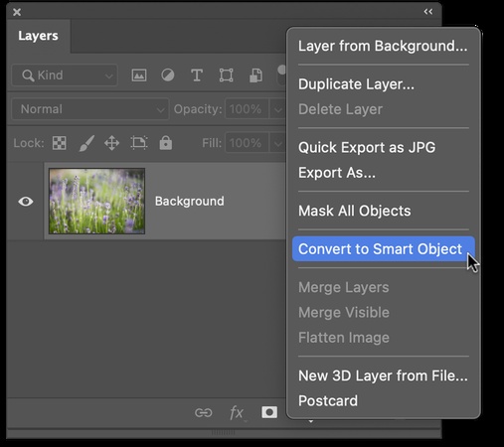Click the Opacity label
Image resolution: width=504 pixels, height=447 pixels.
click(x=198, y=109)
